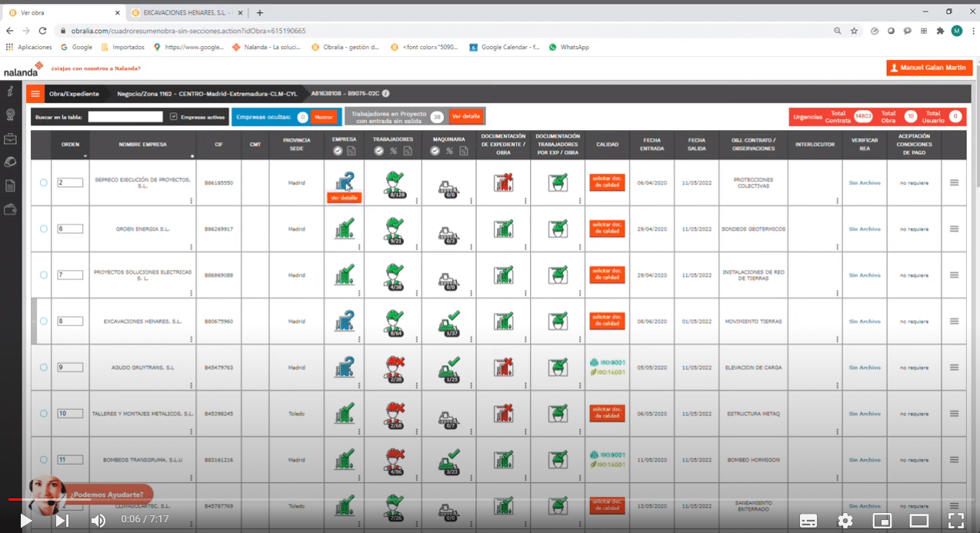The height and width of the screenshot is (533, 980).
Task: Click Maquinaria icon for EXCAVACIONES HENARES
Action: pos(448,321)
